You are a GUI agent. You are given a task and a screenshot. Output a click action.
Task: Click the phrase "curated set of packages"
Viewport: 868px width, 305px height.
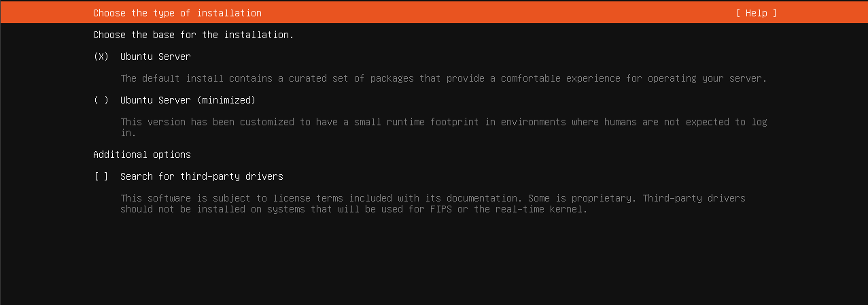[x=353, y=78]
